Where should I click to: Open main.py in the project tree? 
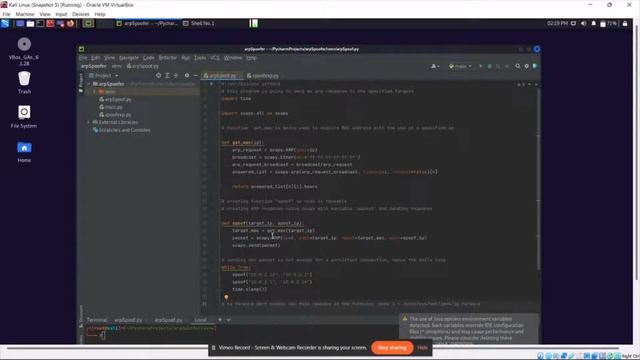[111, 107]
